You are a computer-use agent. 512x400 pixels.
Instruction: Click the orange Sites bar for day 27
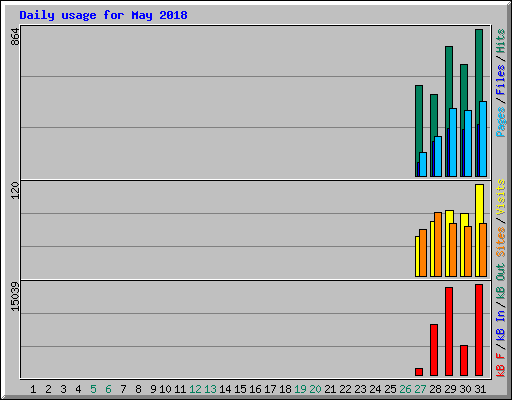tap(423, 253)
